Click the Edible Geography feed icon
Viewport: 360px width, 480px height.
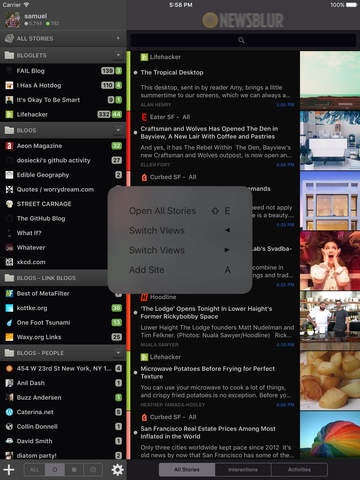[9, 175]
